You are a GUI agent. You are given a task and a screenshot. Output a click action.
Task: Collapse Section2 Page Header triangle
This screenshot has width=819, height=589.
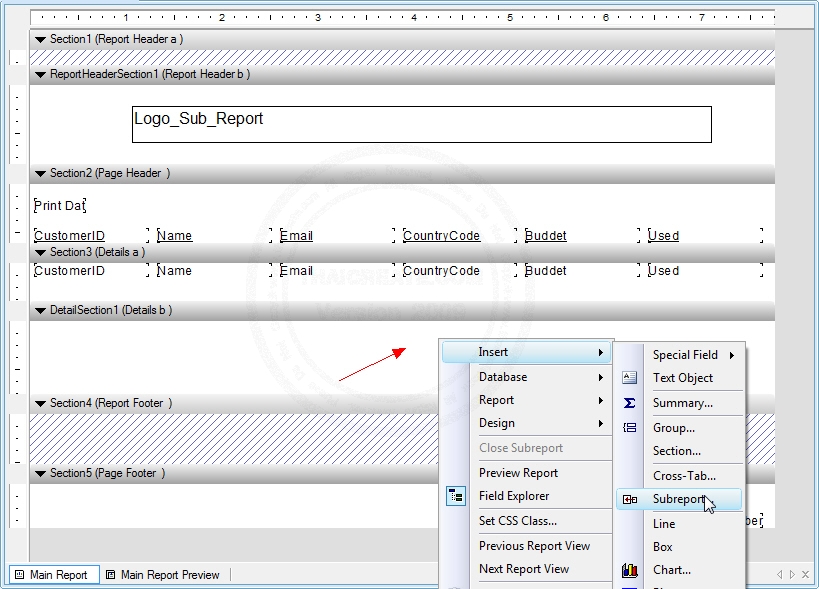click(x=40, y=174)
